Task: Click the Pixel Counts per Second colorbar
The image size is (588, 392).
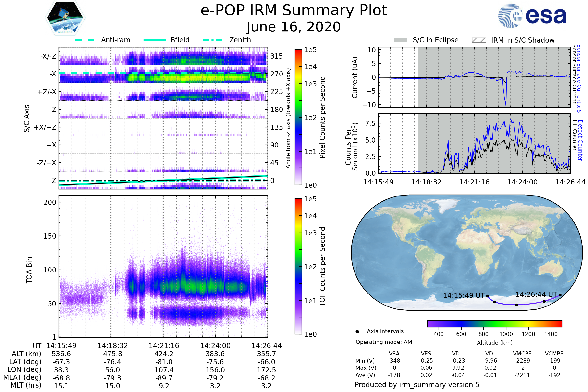Action: (298, 117)
